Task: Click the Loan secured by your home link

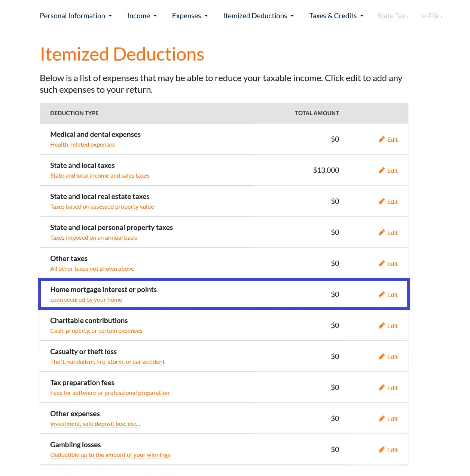Action: point(86,299)
